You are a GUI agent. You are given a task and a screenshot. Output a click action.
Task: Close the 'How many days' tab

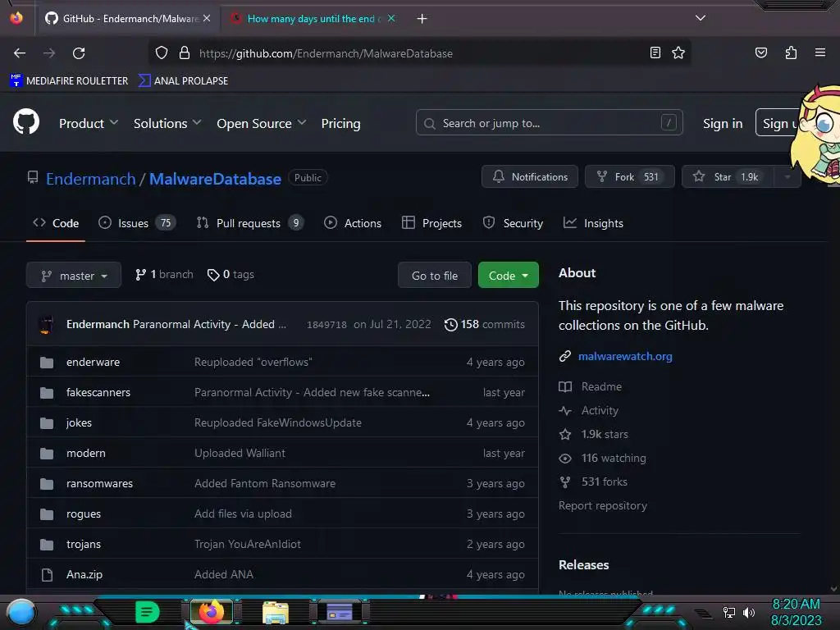click(x=391, y=18)
